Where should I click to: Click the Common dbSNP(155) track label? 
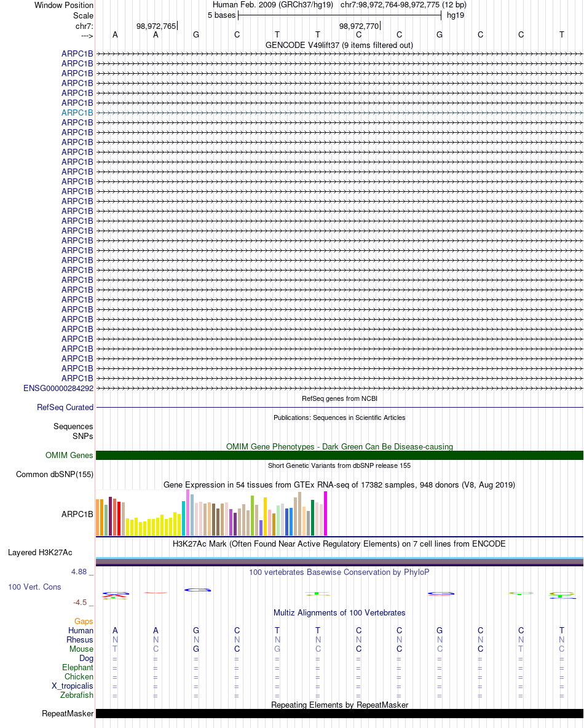[55, 475]
